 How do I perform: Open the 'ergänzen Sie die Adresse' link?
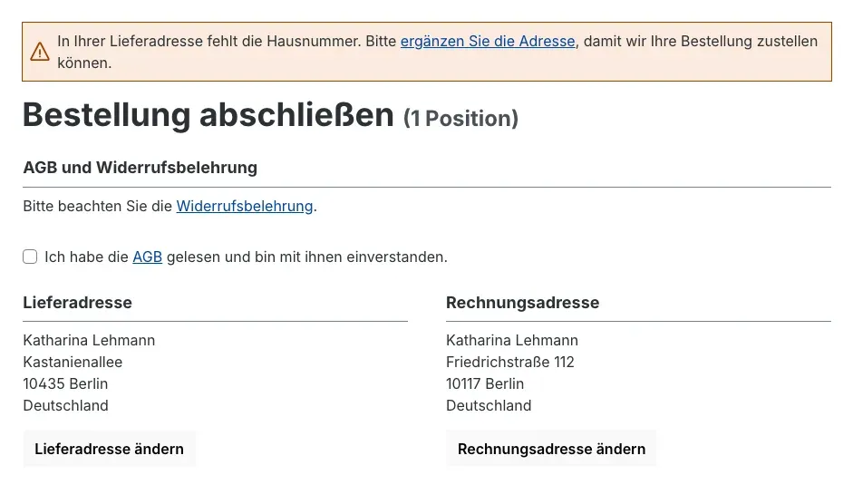[x=488, y=42]
